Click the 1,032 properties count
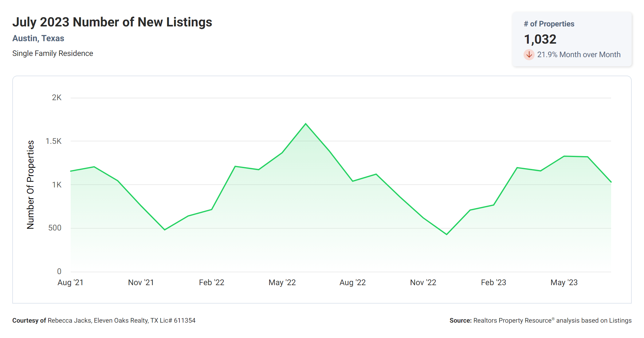The image size is (644, 338). 540,39
